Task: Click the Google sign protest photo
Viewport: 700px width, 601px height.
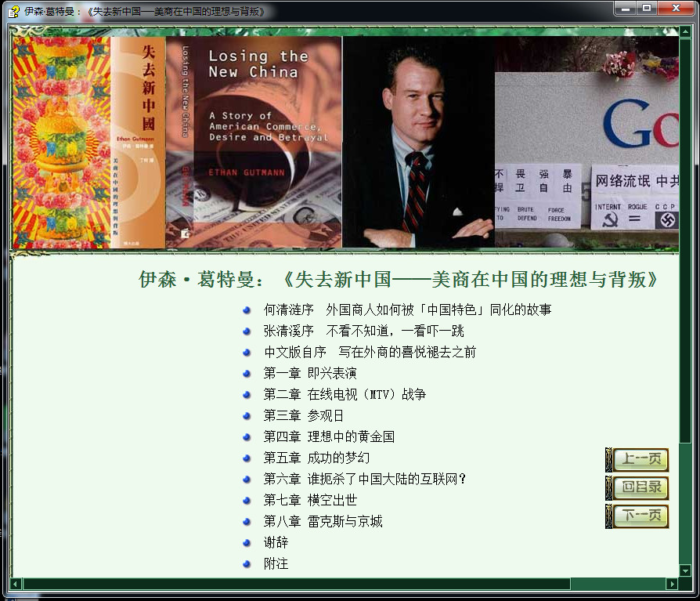Action: 586,142
